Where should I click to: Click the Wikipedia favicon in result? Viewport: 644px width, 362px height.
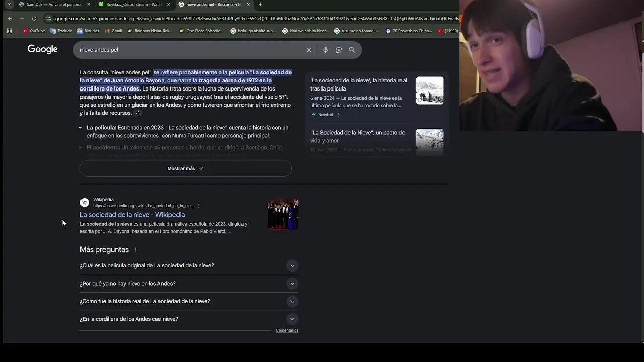point(85,203)
